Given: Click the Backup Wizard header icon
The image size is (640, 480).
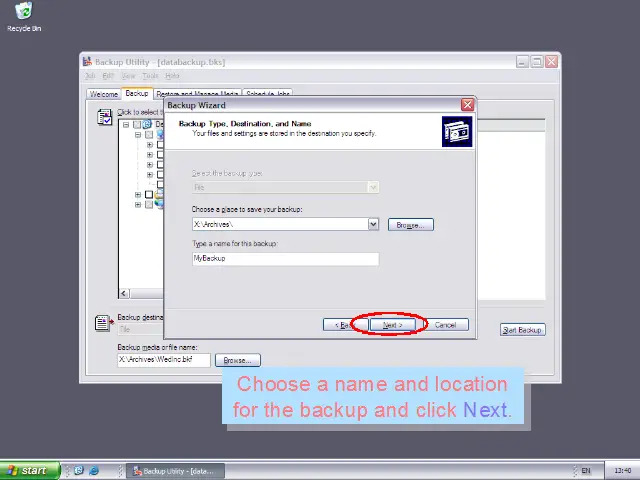Looking at the screenshot, I should click(456, 131).
